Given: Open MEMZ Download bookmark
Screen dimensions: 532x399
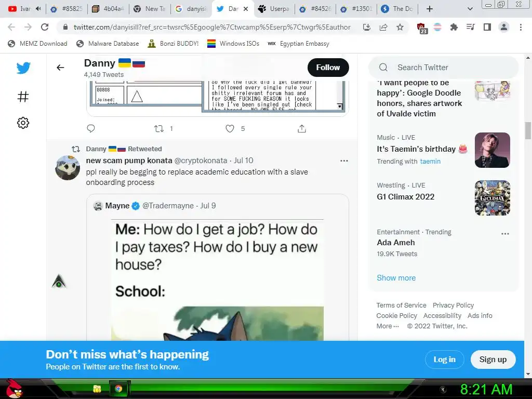Looking at the screenshot, I should click(37, 44).
